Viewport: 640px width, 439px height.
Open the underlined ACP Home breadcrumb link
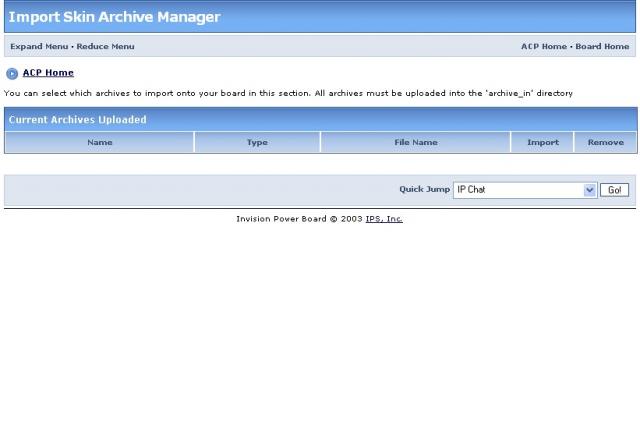(48, 73)
